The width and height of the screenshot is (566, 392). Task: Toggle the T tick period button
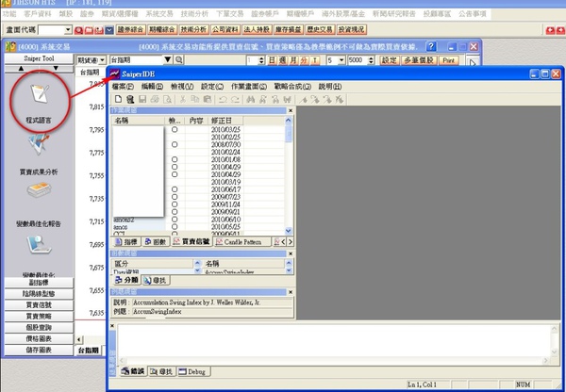(x=315, y=60)
